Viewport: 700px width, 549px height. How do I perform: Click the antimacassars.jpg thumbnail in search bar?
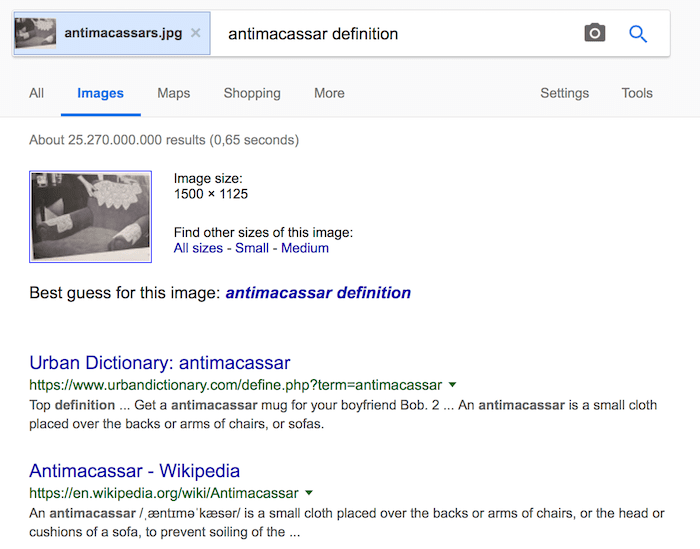(x=36, y=34)
